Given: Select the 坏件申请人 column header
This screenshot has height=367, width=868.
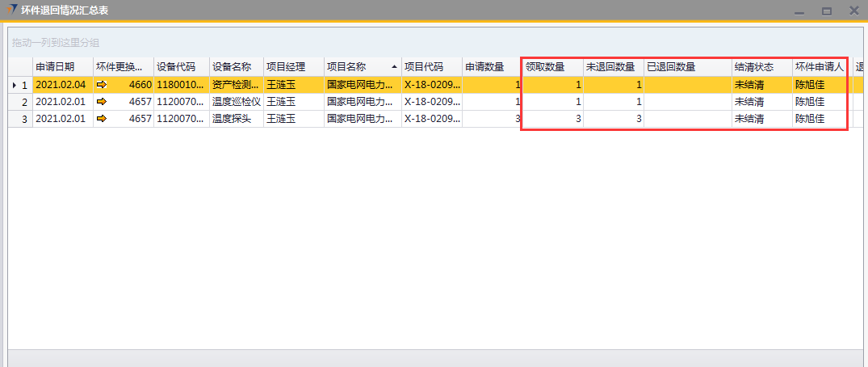Looking at the screenshot, I should click(x=820, y=66).
